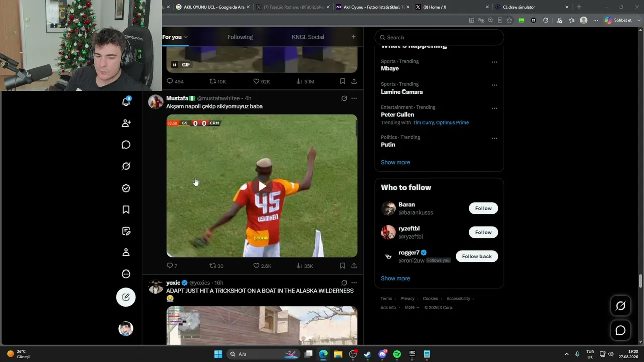Image resolution: width=644 pixels, height=362 pixels.
Task: Reply to Mustafa's post
Action: [172, 266]
